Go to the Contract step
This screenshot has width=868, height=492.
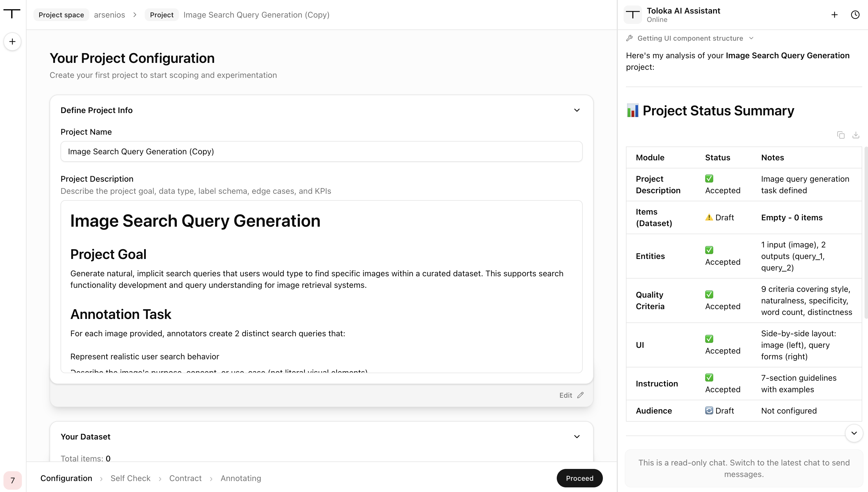[x=185, y=478]
